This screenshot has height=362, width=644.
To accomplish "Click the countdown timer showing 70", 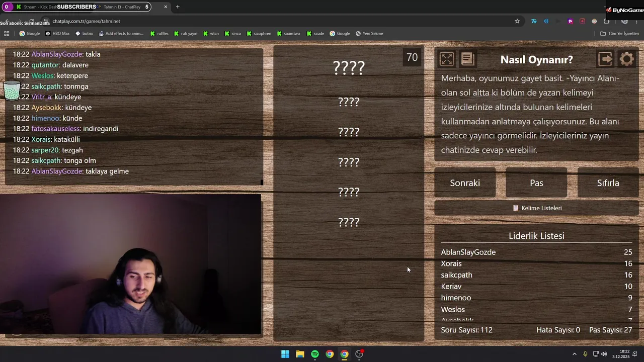I will tap(412, 58).
